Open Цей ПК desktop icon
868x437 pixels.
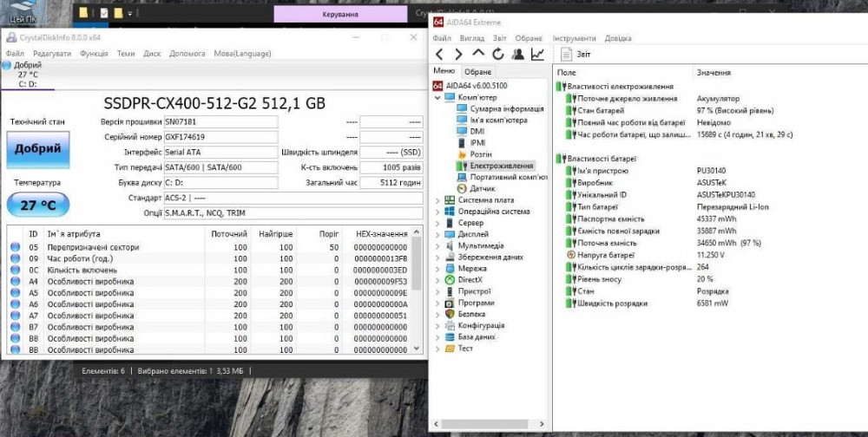(23, 12)
